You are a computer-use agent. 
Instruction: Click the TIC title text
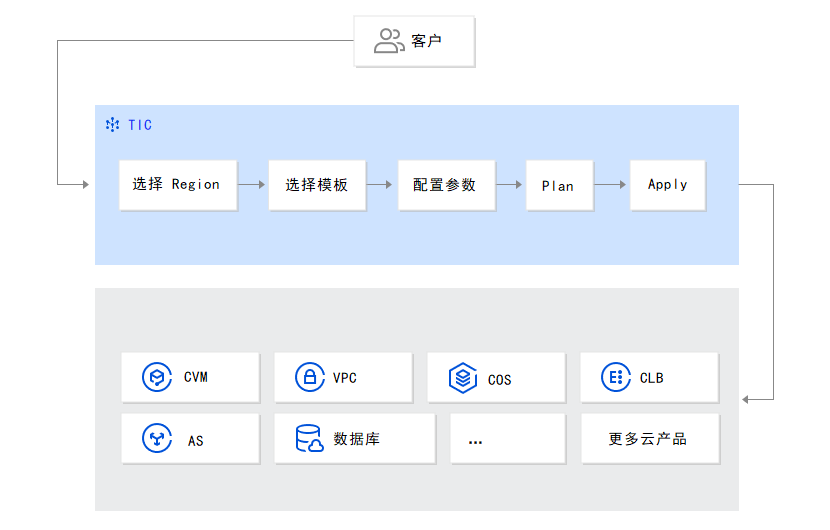coord(140,125)
